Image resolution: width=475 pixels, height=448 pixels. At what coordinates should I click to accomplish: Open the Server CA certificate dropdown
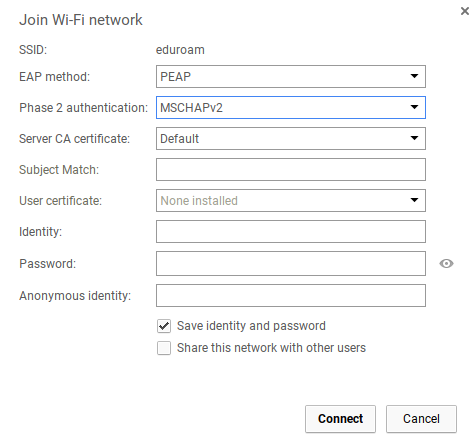click(291, 138)
